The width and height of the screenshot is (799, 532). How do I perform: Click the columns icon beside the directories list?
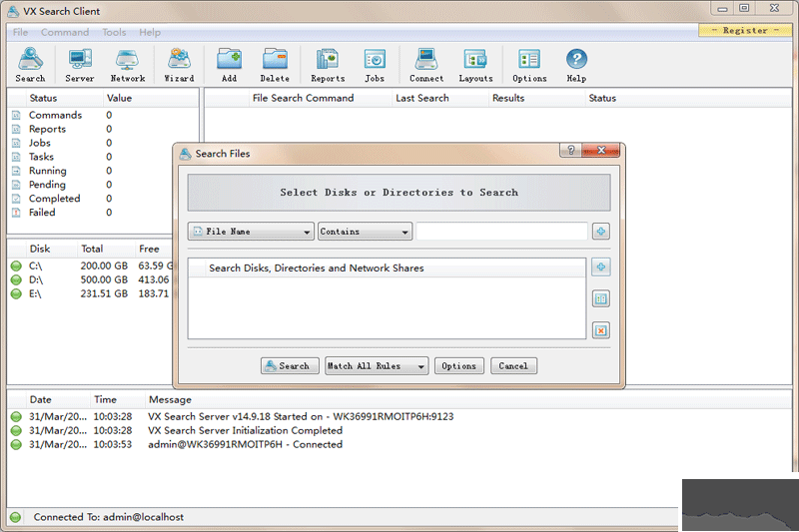tap(601, 298)
